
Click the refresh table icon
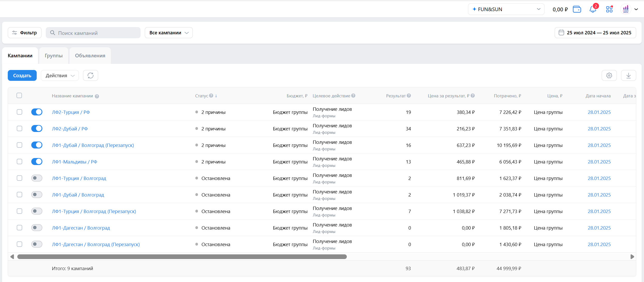click(90, 75)
